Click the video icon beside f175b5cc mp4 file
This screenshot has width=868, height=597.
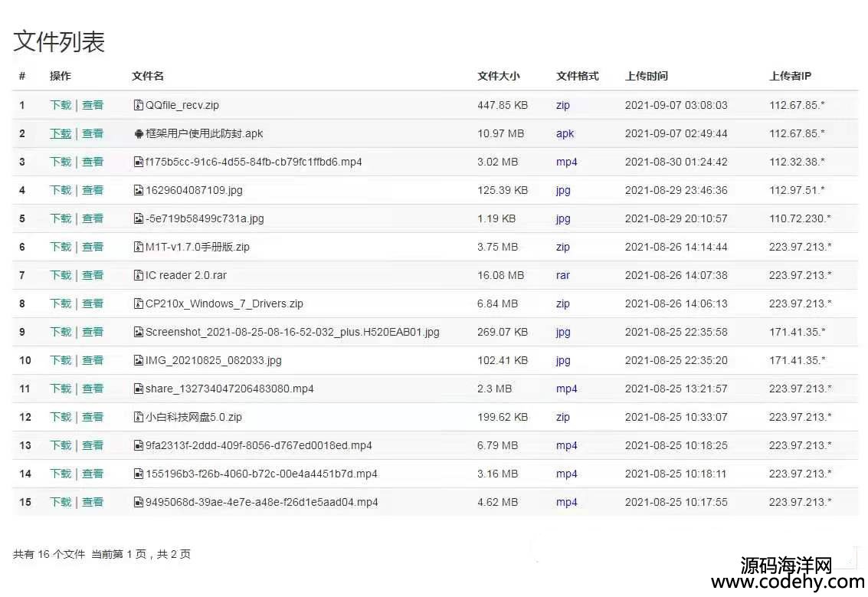pyautogui.click(x=139, y=162)
